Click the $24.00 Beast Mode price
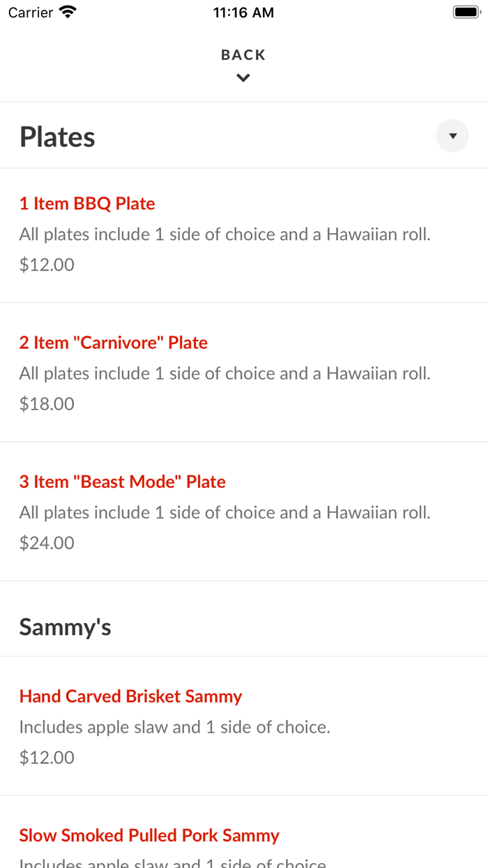This screenshot has width=488, height=868. click(x=47, y=543)
